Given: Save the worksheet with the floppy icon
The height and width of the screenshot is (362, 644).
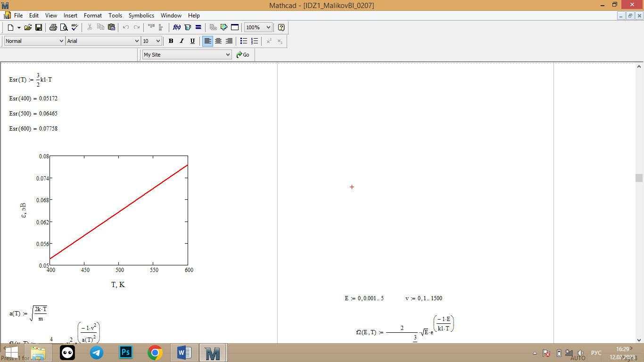Looking at the screenshot, I should (x=39, y=27).
